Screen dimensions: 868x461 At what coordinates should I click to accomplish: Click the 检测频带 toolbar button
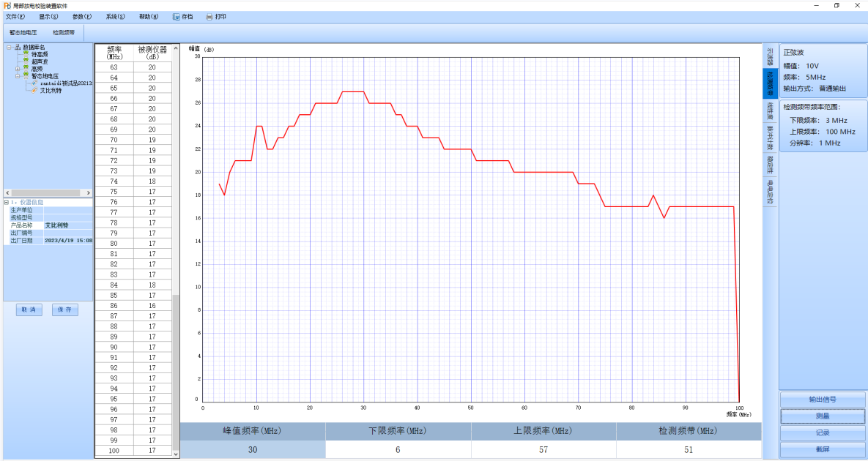point(64,33)
